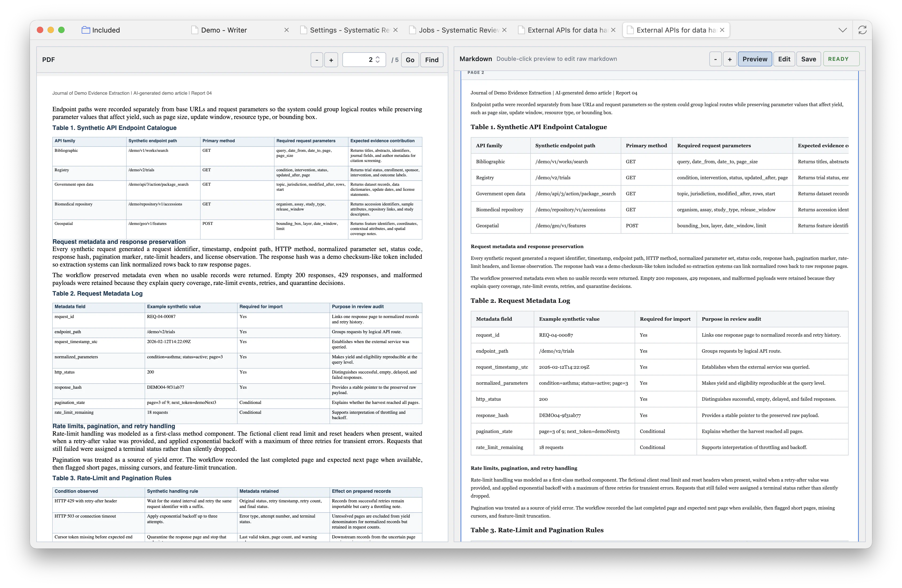Click PDF subheading Rate limits, pagination, and retry handling
The height and width of the screenshot is (588, 902).
114,426
